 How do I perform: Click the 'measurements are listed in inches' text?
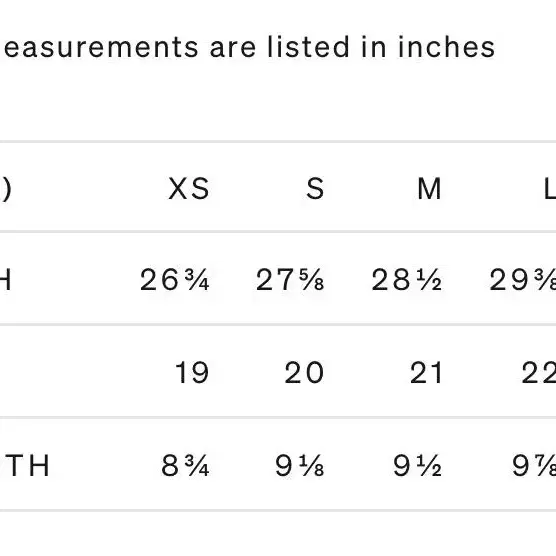coord(248,47)
